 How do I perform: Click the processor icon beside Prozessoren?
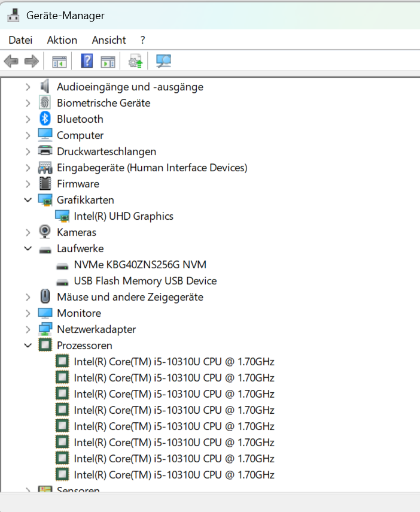[x=45, y=345]
